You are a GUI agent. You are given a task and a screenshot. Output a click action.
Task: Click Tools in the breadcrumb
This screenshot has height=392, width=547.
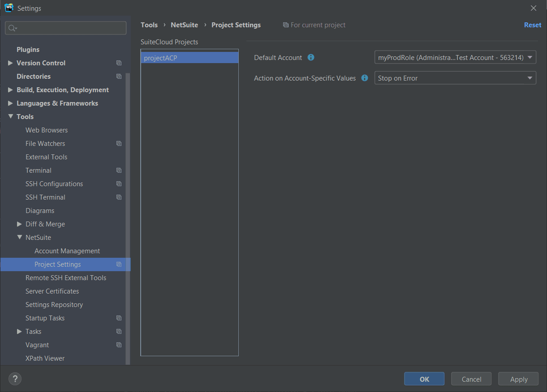(149, 25)
